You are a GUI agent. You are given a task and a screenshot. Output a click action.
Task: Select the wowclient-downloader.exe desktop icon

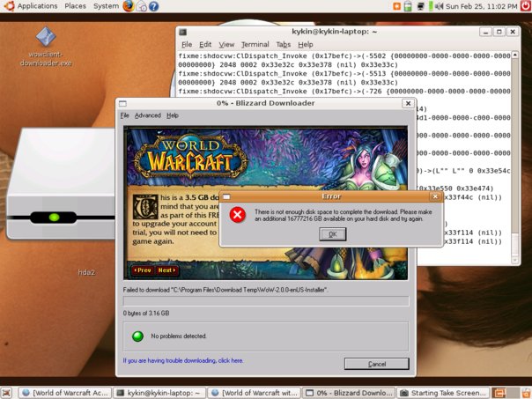click(46, 47)
